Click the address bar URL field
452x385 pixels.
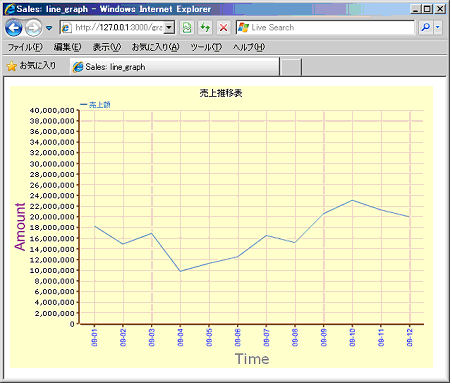coord(118,28)
